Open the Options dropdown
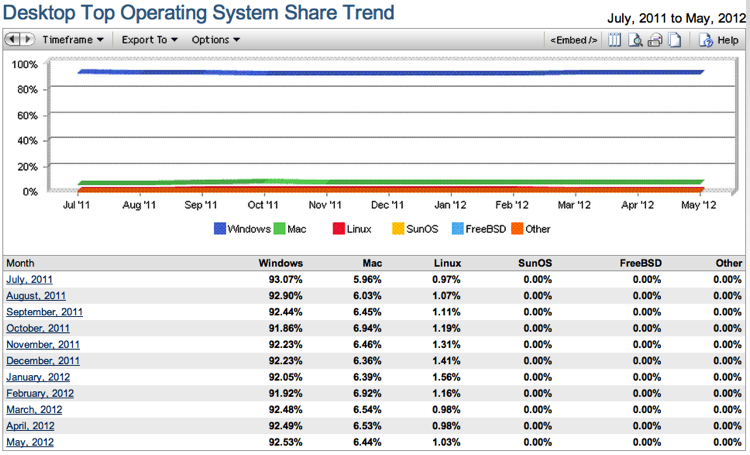The image size is (750, 455). click(216, 40)
